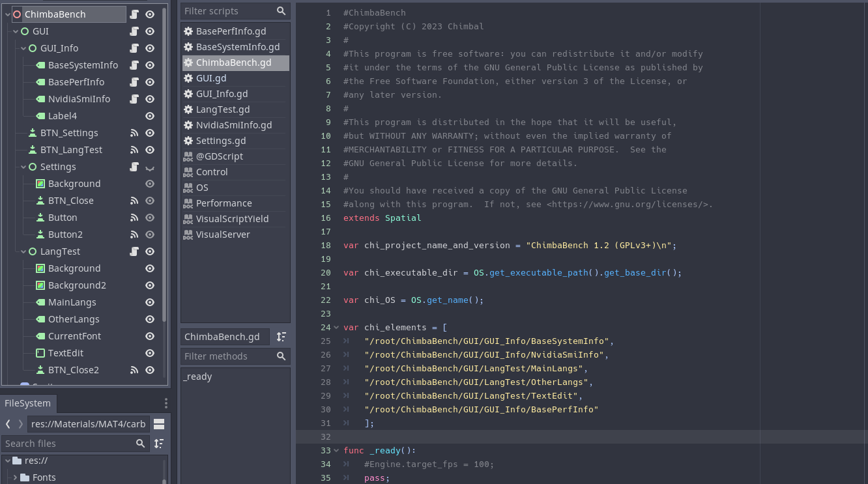Viewport: 868px width, 484px height.
Task: Click the Filter scripts input field
Action: point(235,11)
